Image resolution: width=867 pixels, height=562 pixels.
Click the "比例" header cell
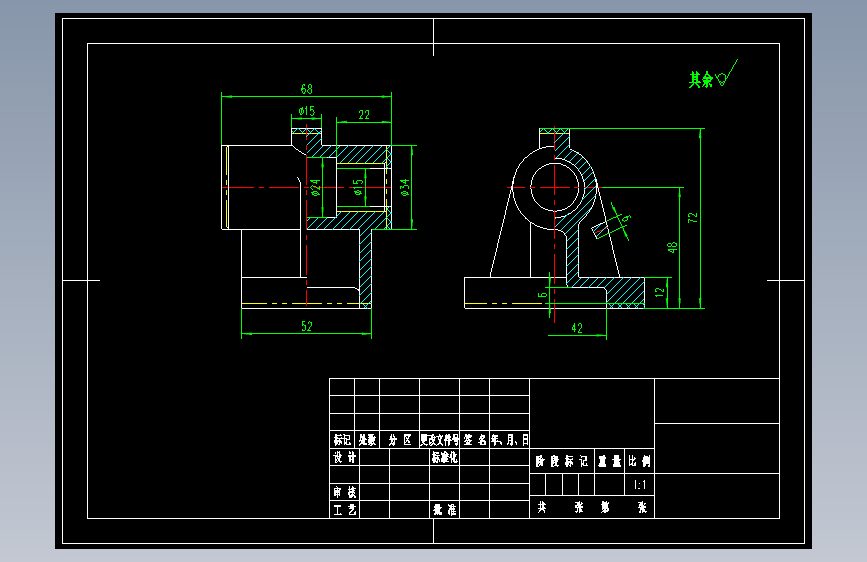tap(639, 461)
